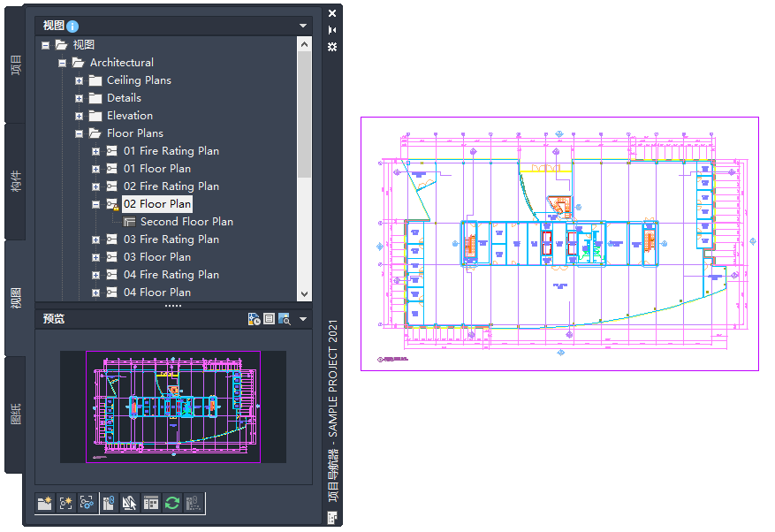Switch the preview pane to detail list

click(x=269, y=319)
